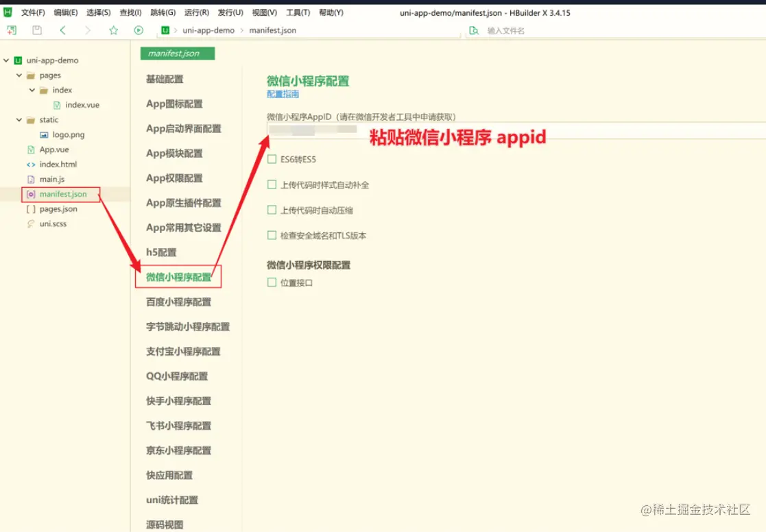Click the 微信小程序AppID input field

click(516, 130)
